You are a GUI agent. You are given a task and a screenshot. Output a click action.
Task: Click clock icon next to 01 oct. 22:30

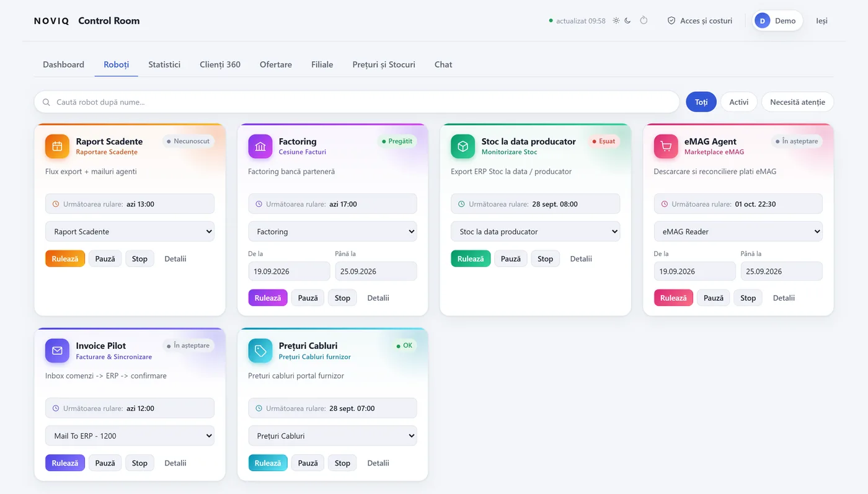(665, 204)
